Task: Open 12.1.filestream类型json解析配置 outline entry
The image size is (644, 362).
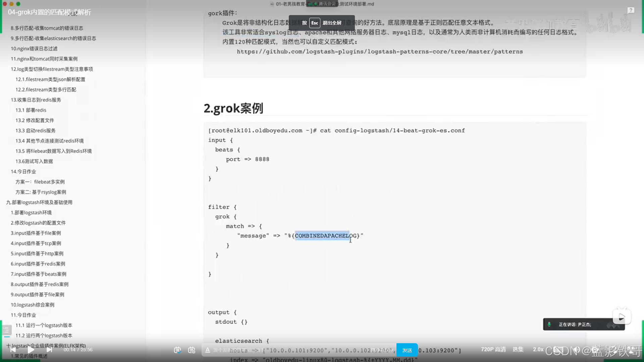Action: point(50,79)
